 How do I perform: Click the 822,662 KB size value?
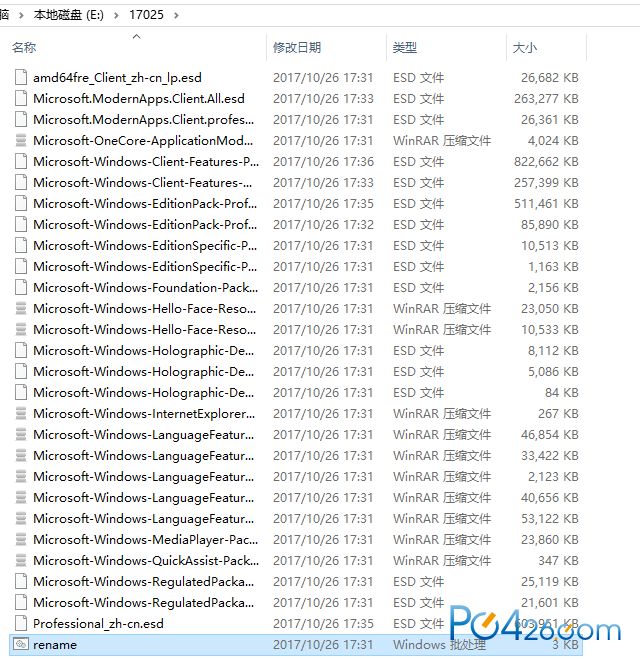[546, 162]
